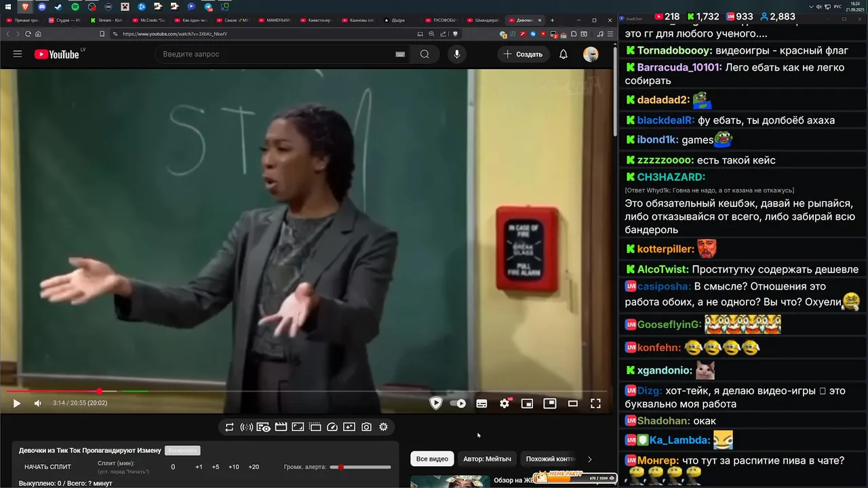The height and width of the screenshot is (488, 868).
Task: Play the video
Action: point(17,403)
